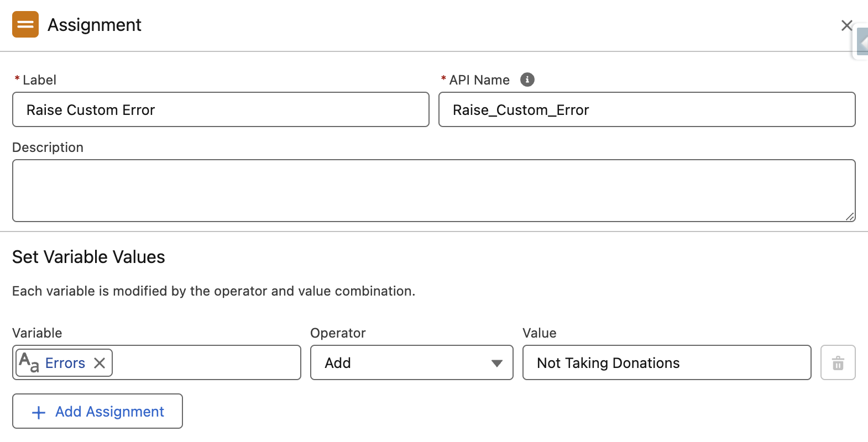Remove the Errors variable pill
This screenshot has width=868, height=442.
tap(100, 363)
